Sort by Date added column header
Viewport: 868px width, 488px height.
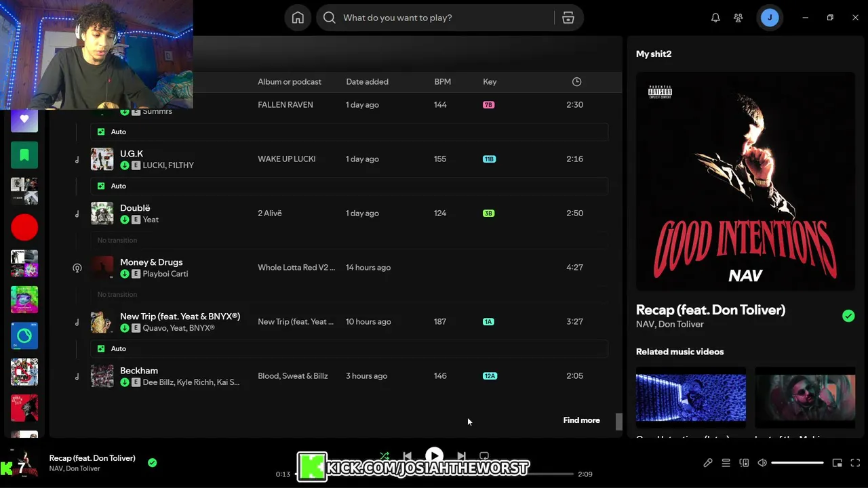tap(367, 81)
